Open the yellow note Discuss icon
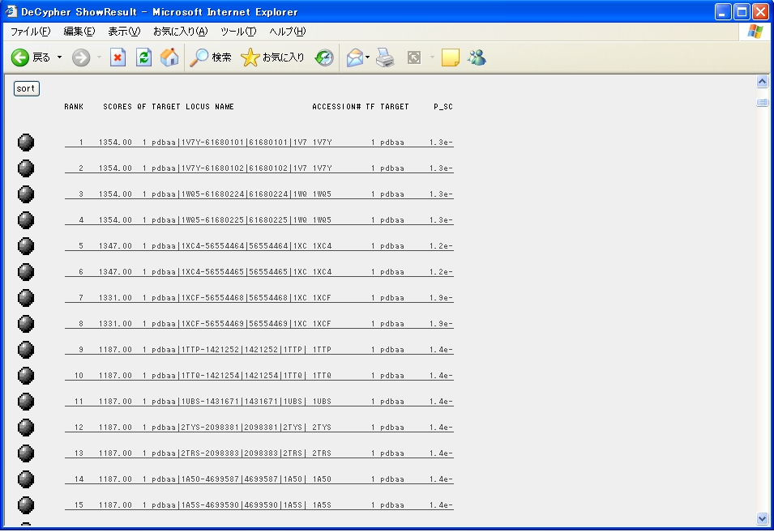 pyautogui.click(x=450, y=57)
